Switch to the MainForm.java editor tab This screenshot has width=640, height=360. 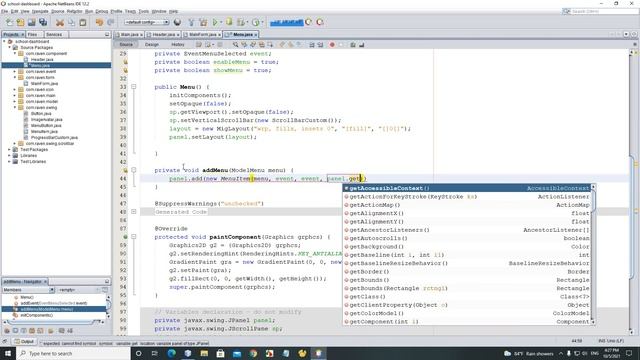[x=202, y=35]
